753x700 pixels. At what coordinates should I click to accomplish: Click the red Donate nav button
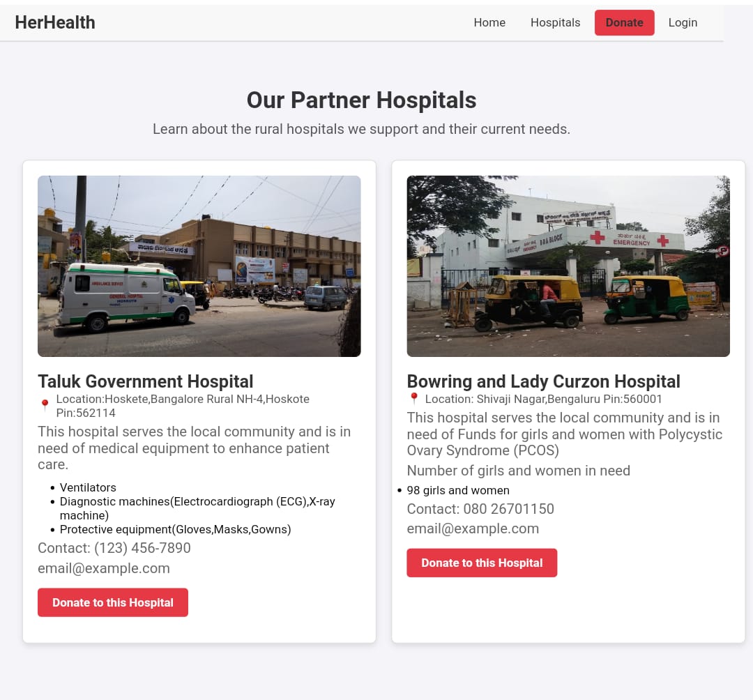coord(624,22)
